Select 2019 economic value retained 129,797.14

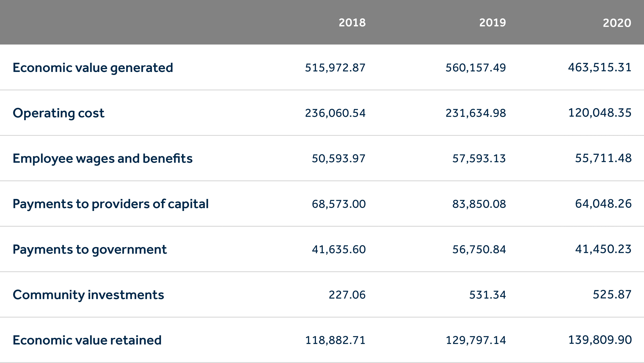pos(476,340)
